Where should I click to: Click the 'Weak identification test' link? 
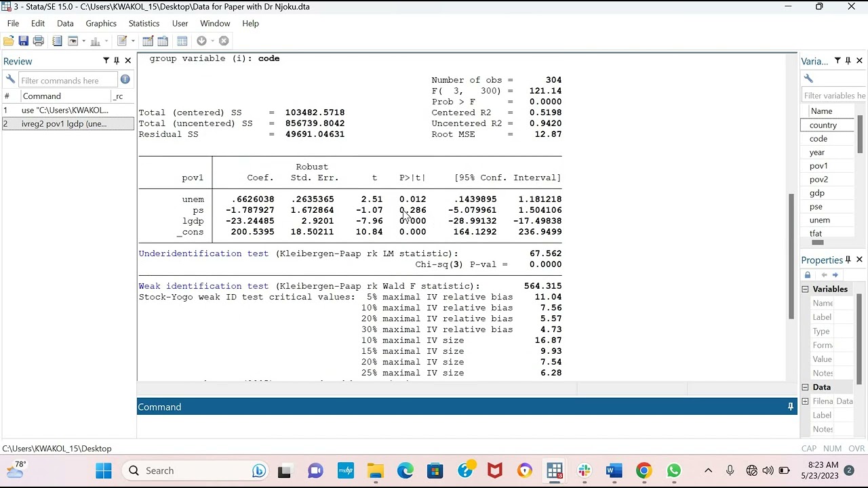point(203,286)
